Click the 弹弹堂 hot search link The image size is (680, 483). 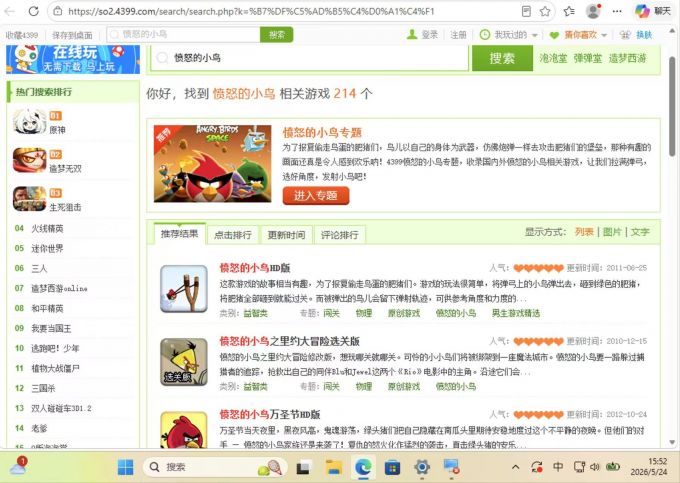point(588,58)
